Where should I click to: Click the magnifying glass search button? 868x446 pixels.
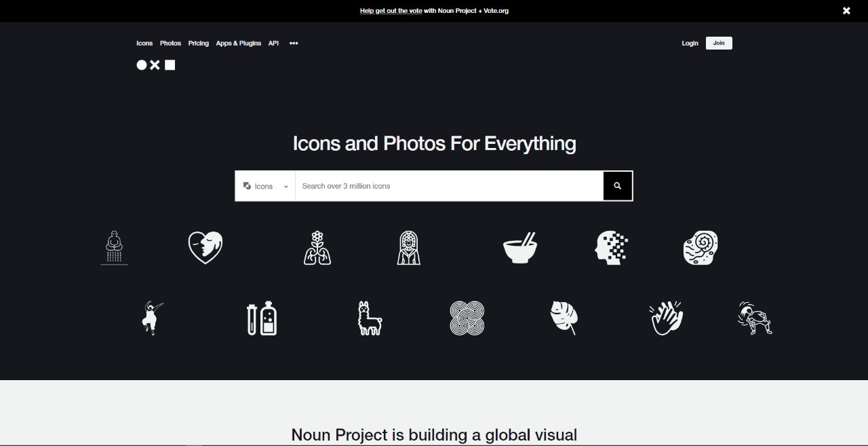point(618,186)
